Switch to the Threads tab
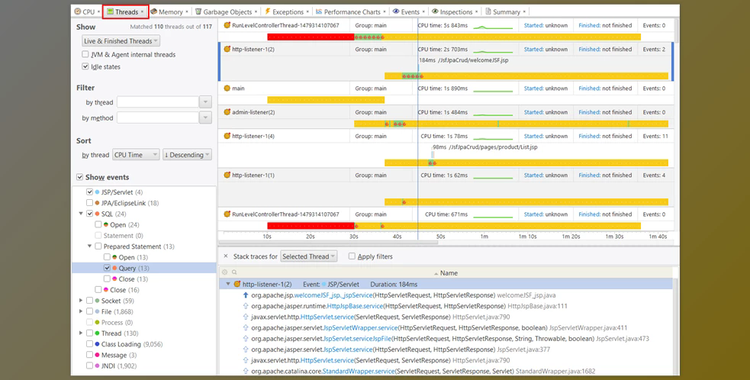The height and width of the screenshot is (380, 750). [126, 12]
